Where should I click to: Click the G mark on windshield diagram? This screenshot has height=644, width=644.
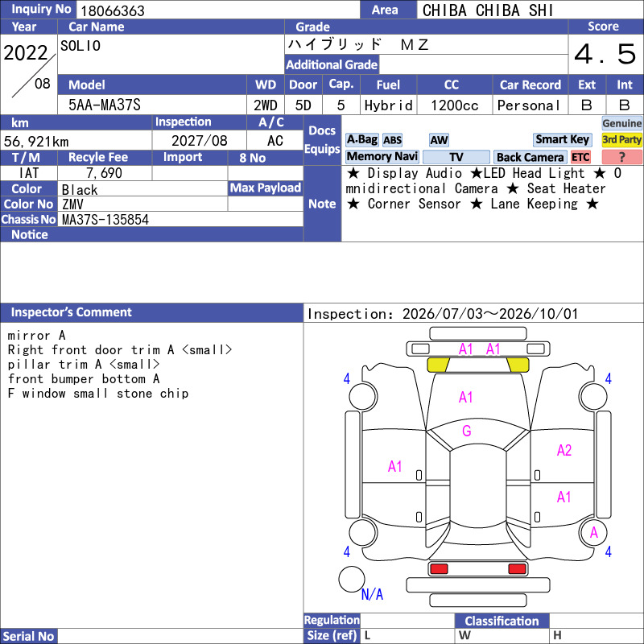467,431
